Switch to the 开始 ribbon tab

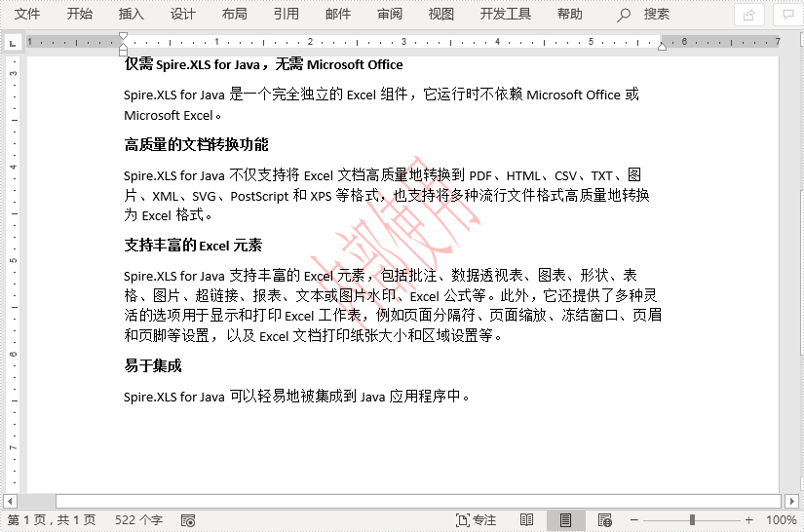click(80, 15)
